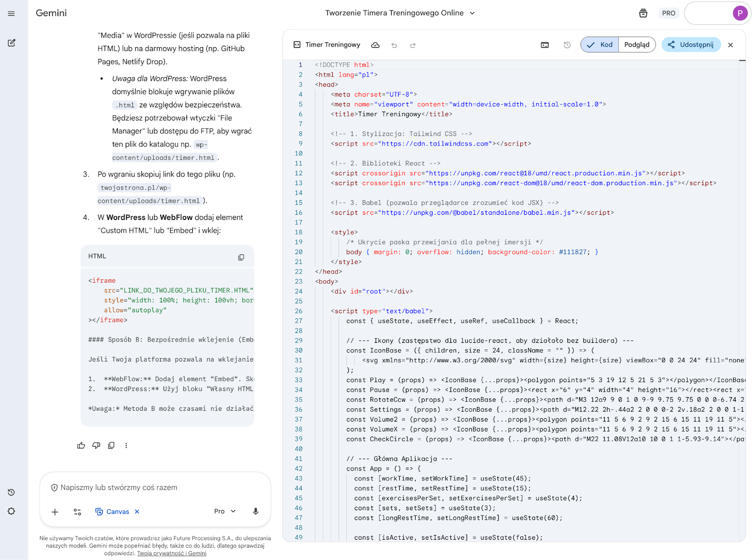Copy the HTML code block
This screenshot has height=560, width=754.
click(x=241, y=257)
